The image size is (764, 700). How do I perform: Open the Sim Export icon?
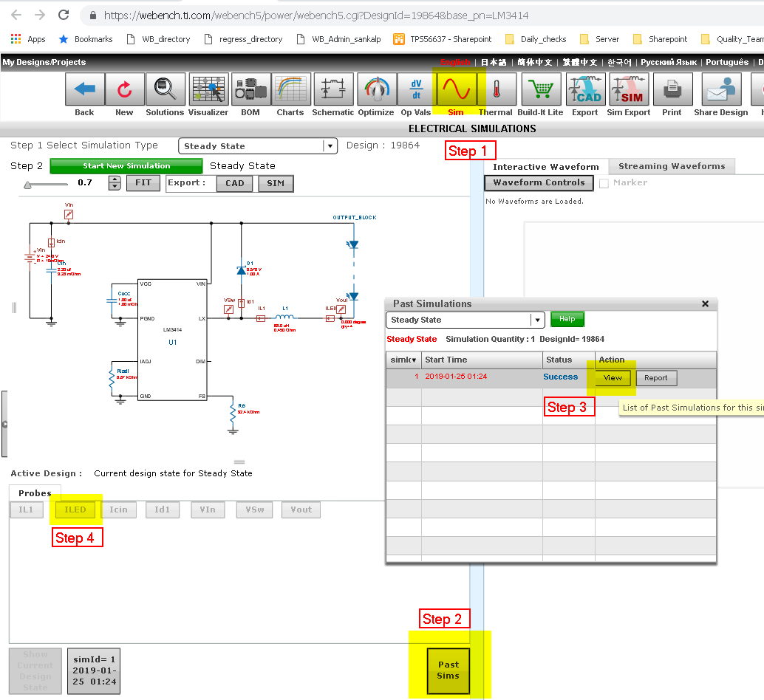629,89
